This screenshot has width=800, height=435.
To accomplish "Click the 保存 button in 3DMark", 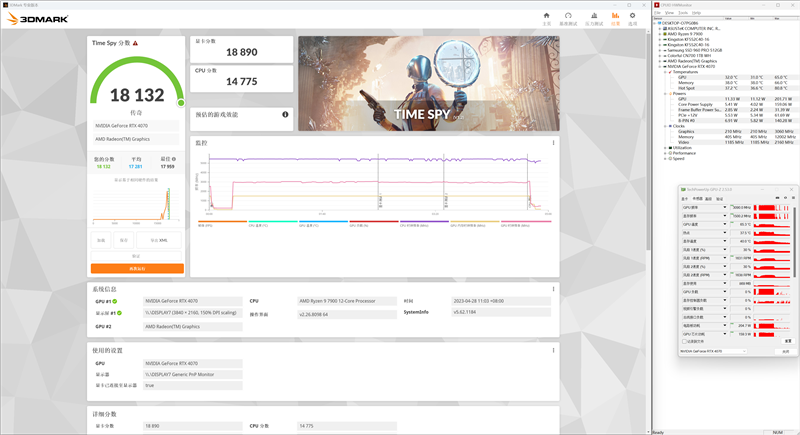I will tap(123, 240).
